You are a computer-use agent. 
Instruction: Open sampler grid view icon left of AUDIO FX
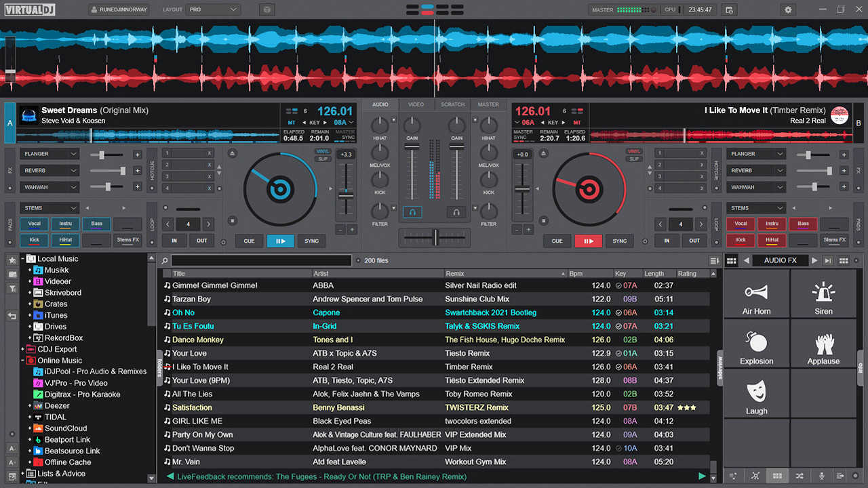pos(732,260)
